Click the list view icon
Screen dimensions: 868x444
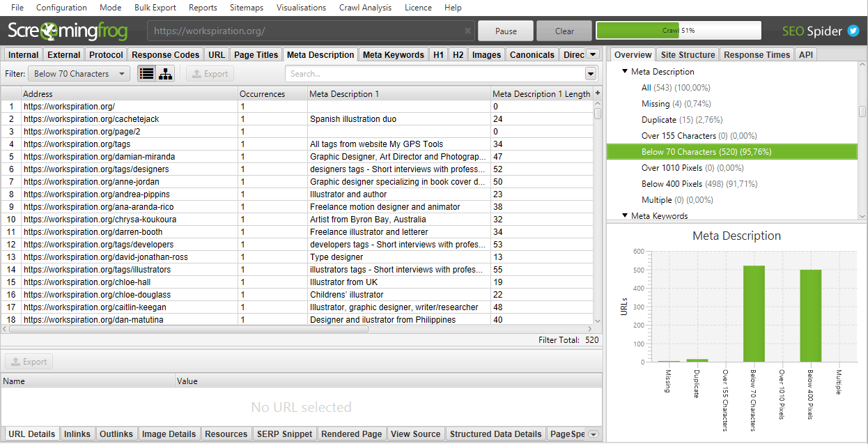tap(146, 74)
